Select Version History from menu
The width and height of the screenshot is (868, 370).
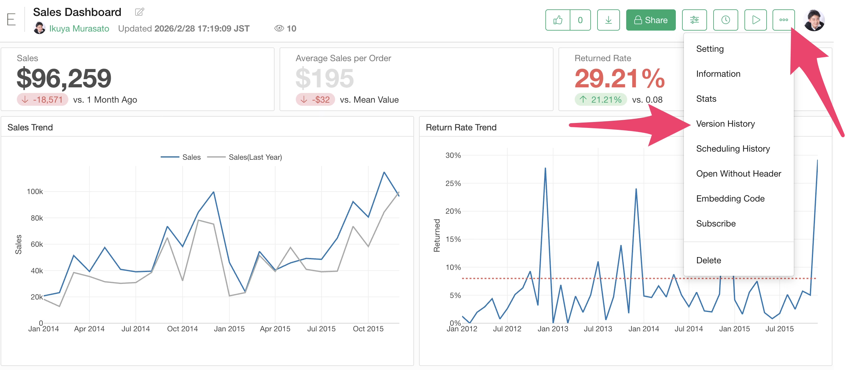pos(725,124)
